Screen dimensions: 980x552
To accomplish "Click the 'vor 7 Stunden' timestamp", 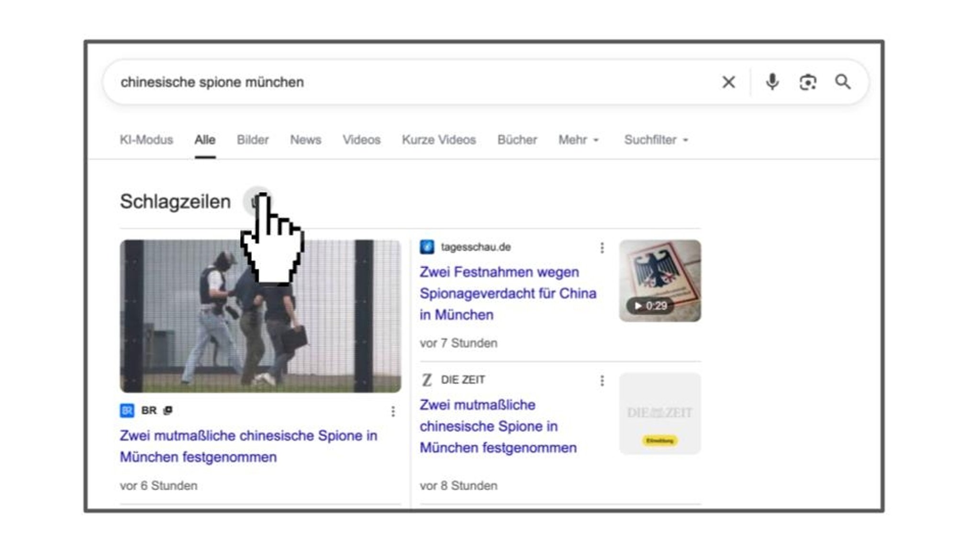I will 458,343.
